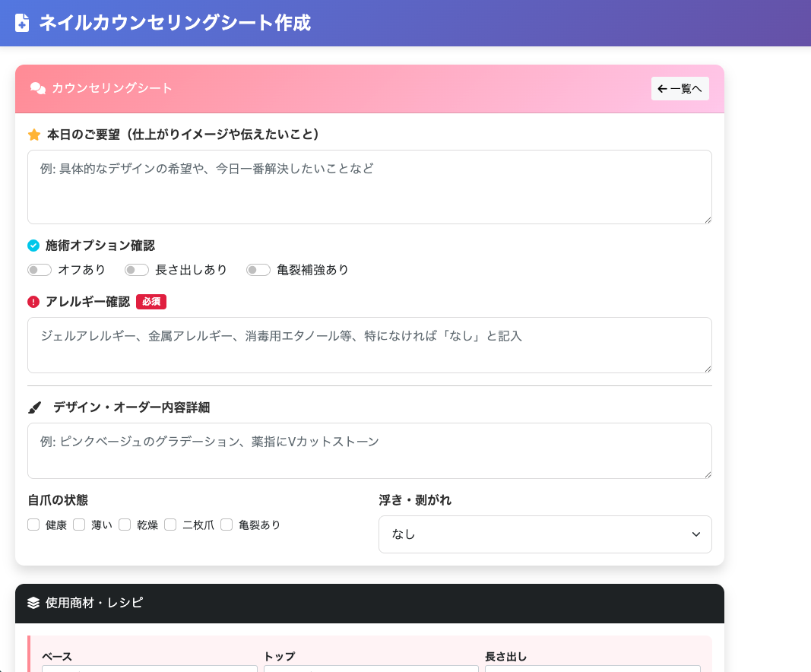Click inside the 本日のご要望 text area

[x=369, y=186]
